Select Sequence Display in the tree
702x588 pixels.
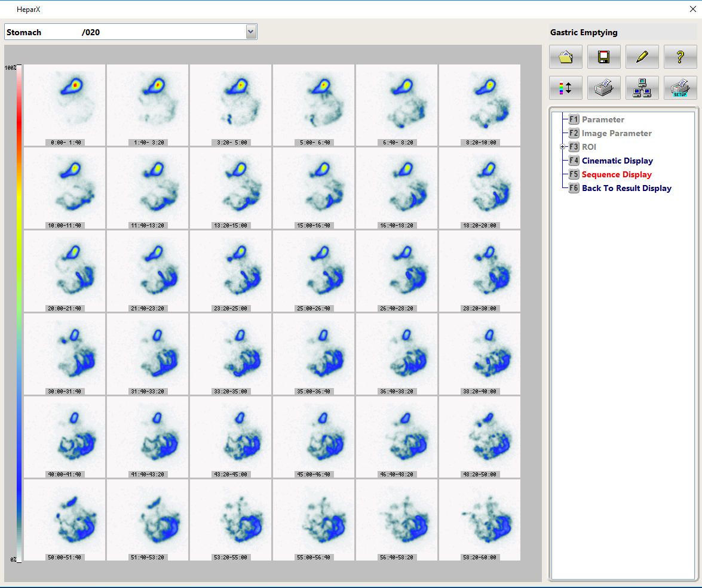(x=617, y=174)
